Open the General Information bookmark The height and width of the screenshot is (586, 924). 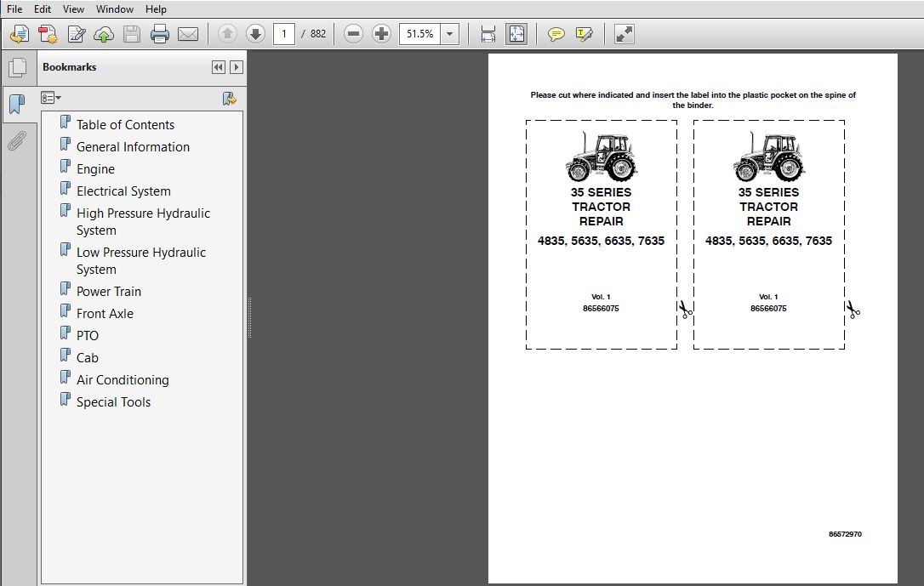(134, 146)
